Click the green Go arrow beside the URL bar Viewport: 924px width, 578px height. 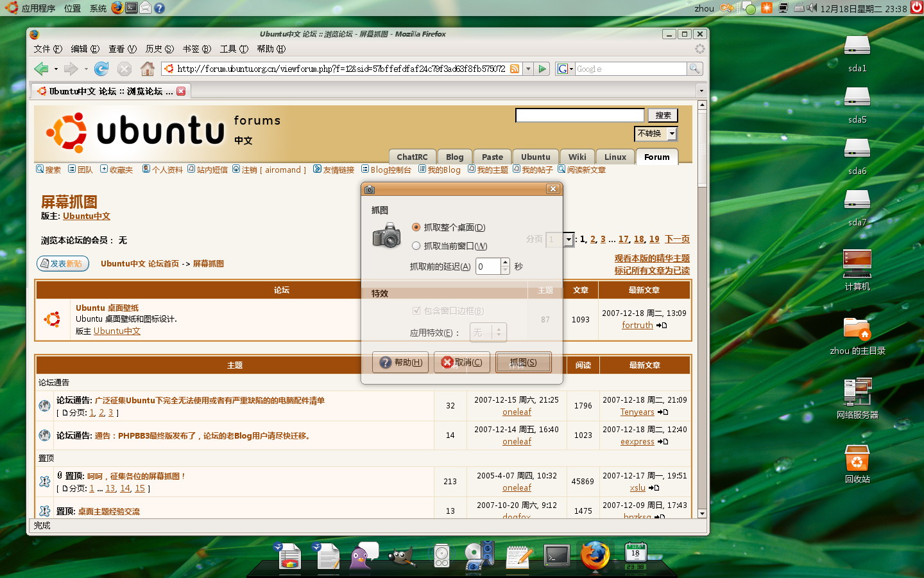point(543,69)
